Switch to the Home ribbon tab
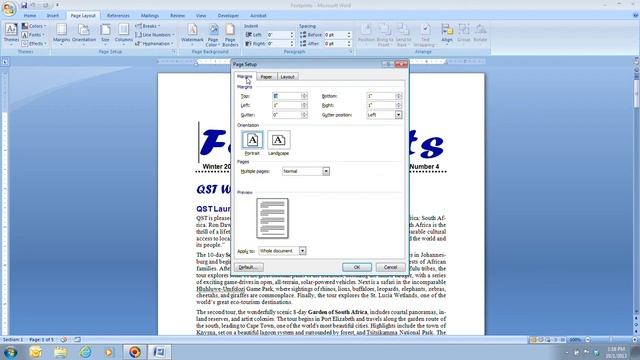This screenshot has width=640, height=360. (x=30, y=16)
